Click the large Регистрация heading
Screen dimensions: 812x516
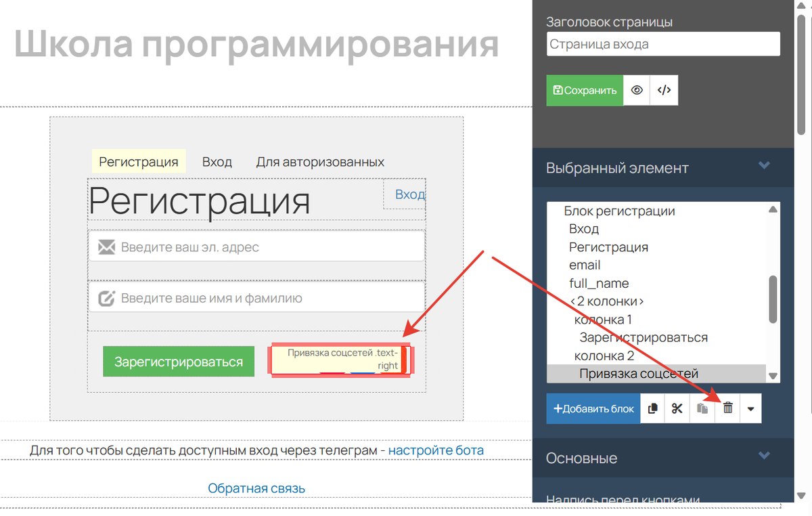tap(200, 200)
